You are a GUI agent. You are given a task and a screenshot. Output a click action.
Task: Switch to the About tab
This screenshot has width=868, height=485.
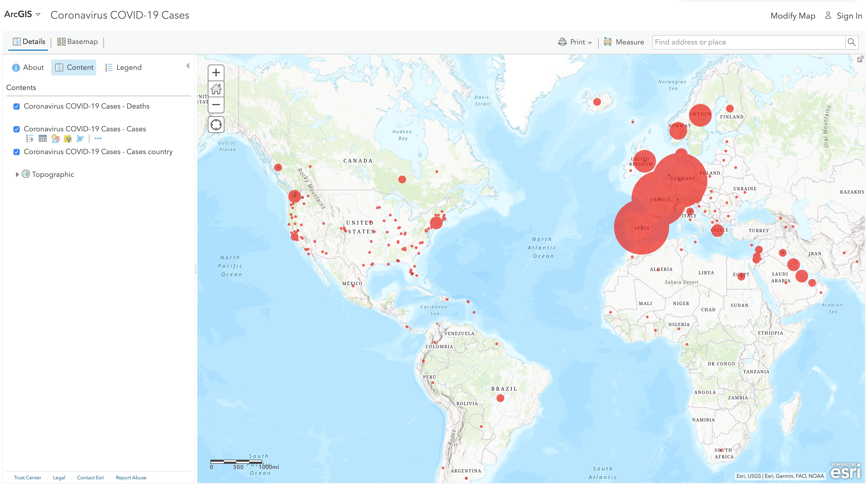pos(28,67)
